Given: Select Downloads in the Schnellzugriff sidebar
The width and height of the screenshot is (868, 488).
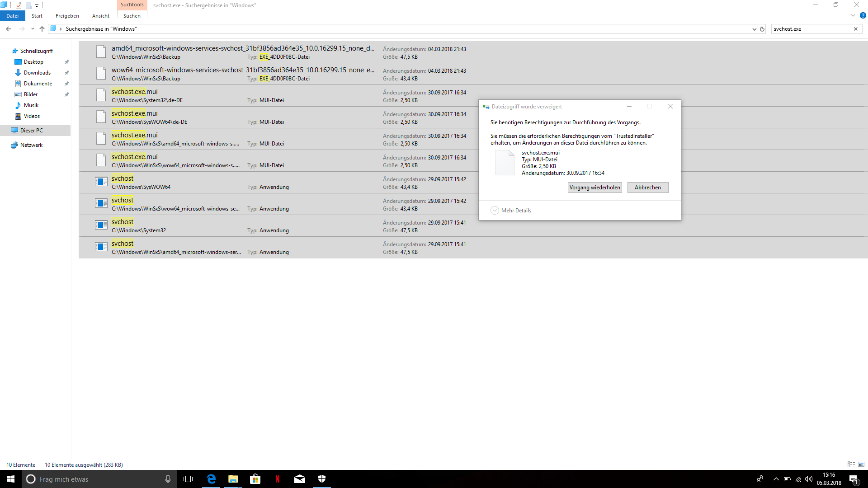Looking at the screenshot, I should 37,73.
